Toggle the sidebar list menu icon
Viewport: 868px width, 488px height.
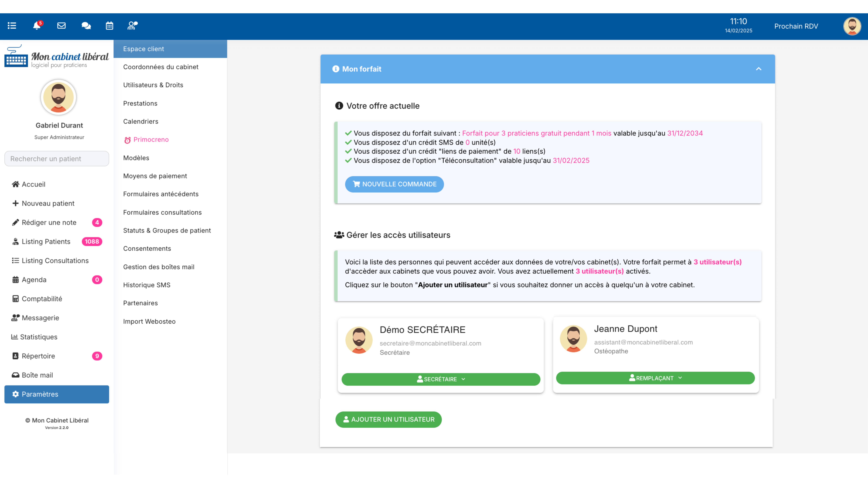click(12, 26)
